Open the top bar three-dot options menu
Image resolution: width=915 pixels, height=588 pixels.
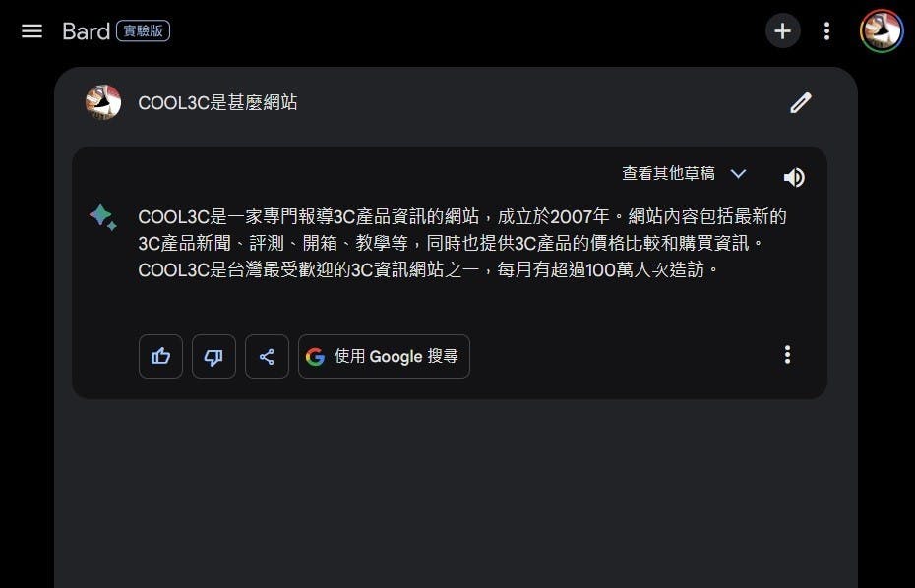pos(826,30)
